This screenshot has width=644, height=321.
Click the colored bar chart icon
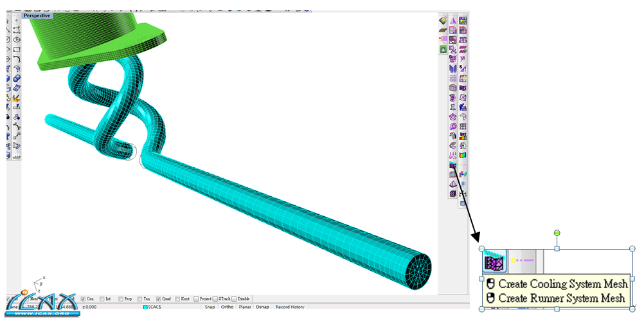coord(463,136)
